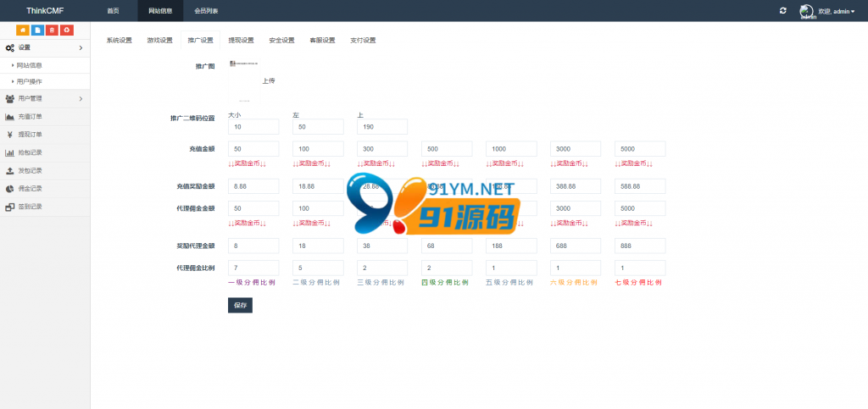Click the 左 position field showing 50
This screenshot has width=868, height=409.
tap(319, 126)
